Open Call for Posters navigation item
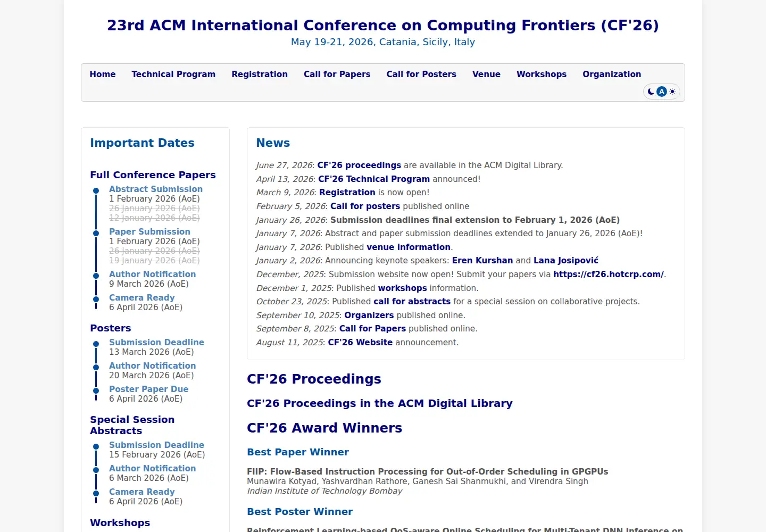This screenshot has height=532, width=766. tap(421, 74)
